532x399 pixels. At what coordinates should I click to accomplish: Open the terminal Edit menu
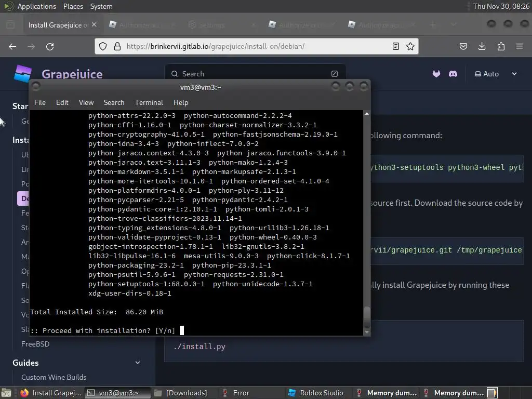62,102
